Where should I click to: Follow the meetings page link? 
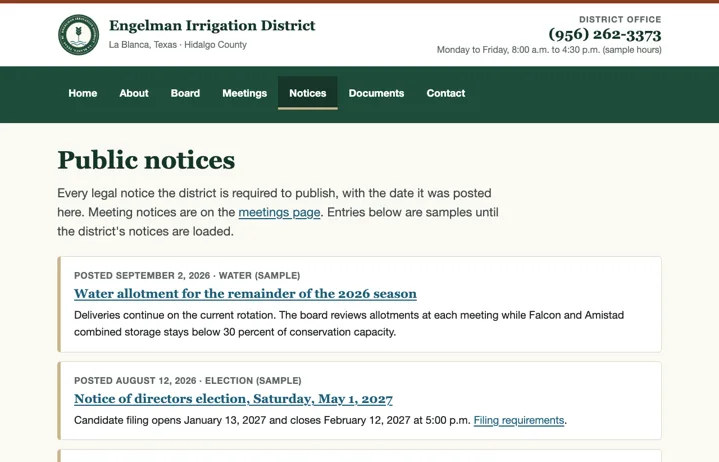click(x=279, y=212)
